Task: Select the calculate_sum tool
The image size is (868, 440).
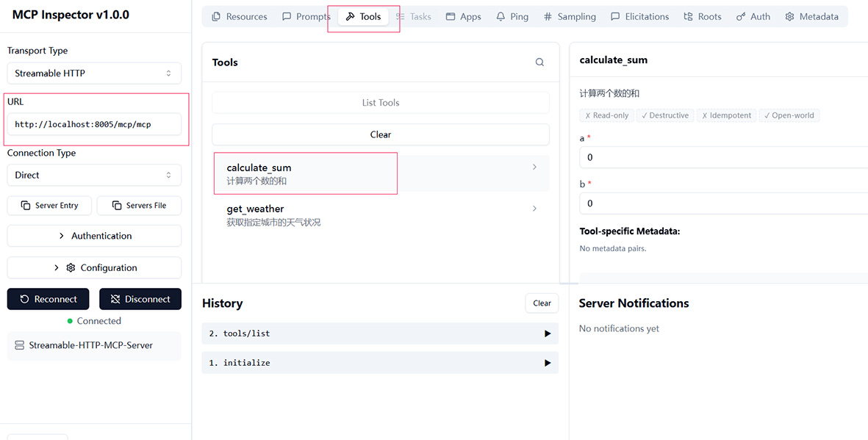Action: tap(380, 173)
